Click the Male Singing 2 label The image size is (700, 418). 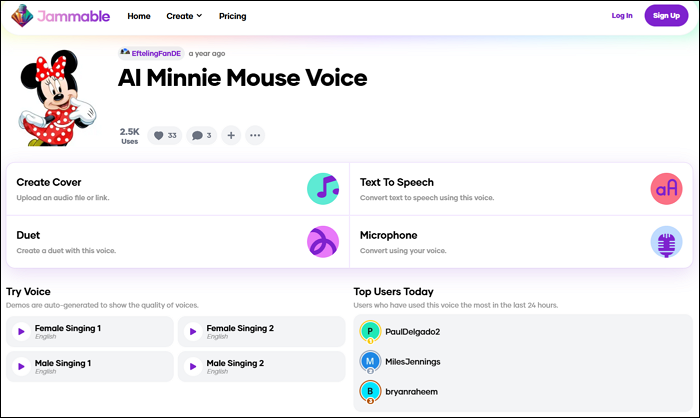coord(235,363)
